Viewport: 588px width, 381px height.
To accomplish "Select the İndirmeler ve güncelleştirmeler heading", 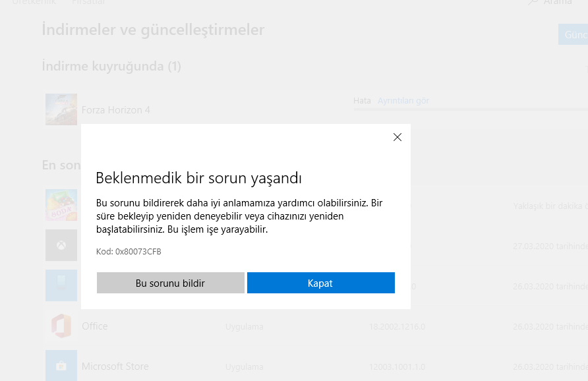I will coord(153,30).
